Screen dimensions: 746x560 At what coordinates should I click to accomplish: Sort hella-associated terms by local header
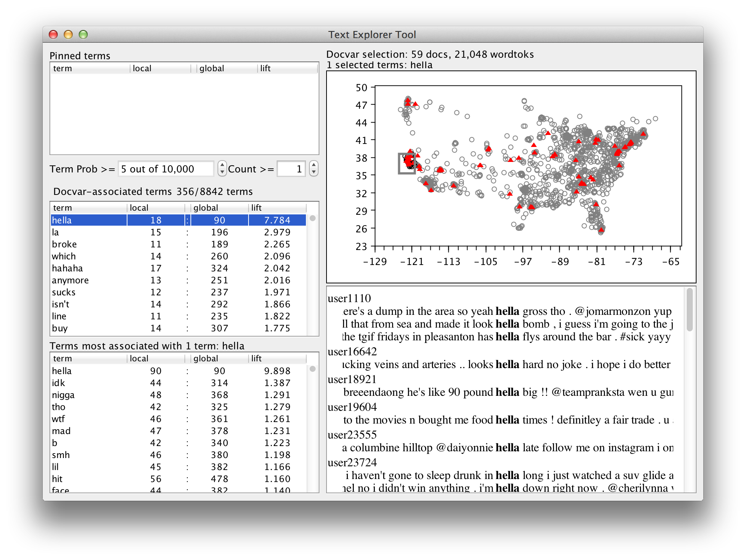[156, 358]
